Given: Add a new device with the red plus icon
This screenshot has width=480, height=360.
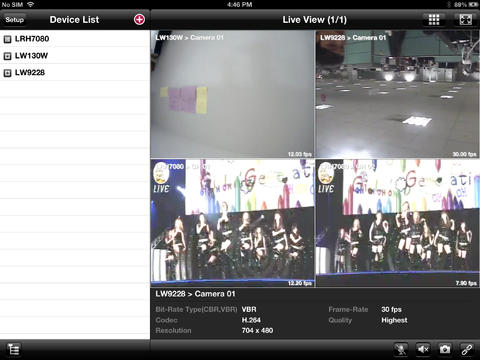Looking at the screenshot, I should pos(139,19).
